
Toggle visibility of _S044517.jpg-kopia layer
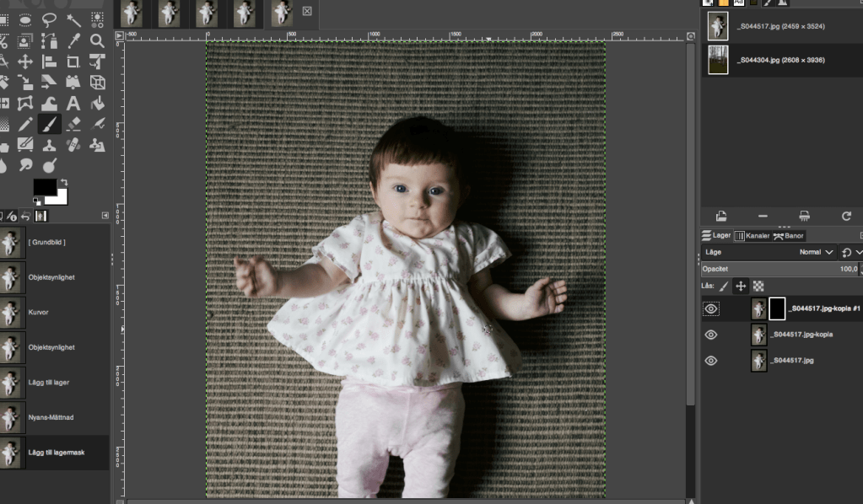click(711, 335)
